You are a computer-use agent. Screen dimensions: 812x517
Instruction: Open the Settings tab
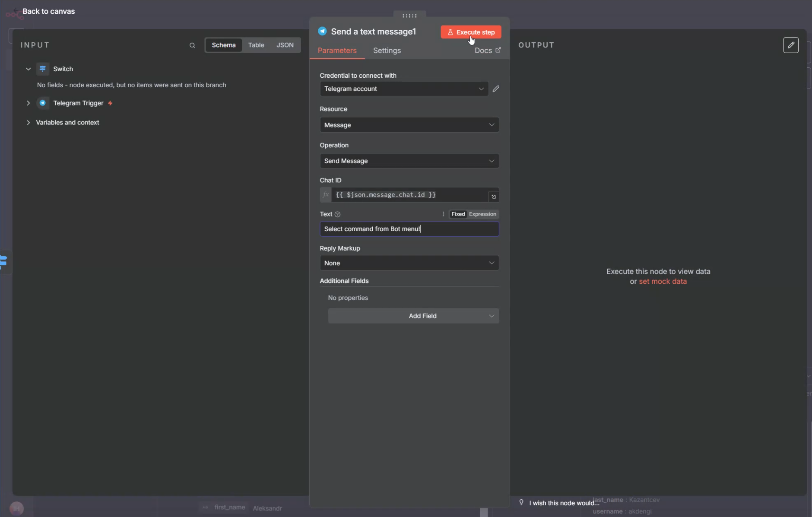click(x=387, y=51)
